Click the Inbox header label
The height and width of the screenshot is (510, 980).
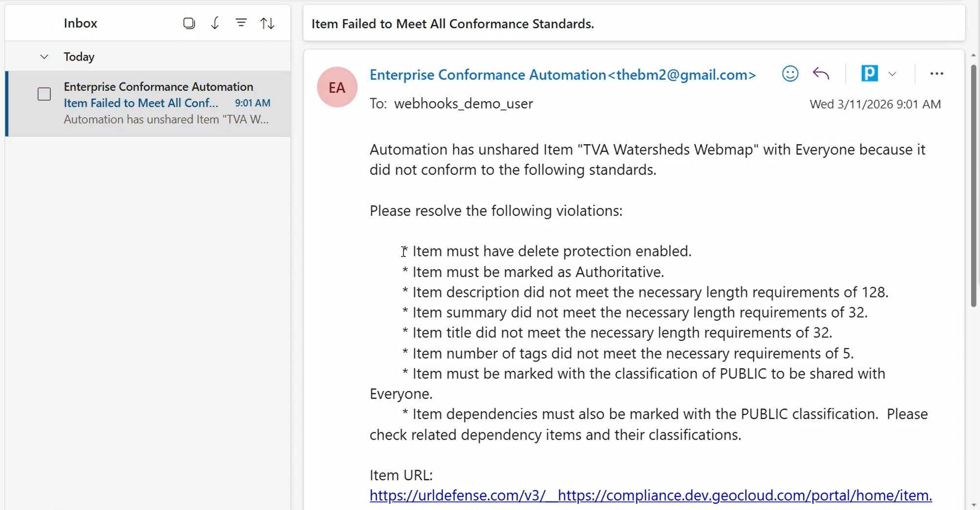(x=80, y=22)
